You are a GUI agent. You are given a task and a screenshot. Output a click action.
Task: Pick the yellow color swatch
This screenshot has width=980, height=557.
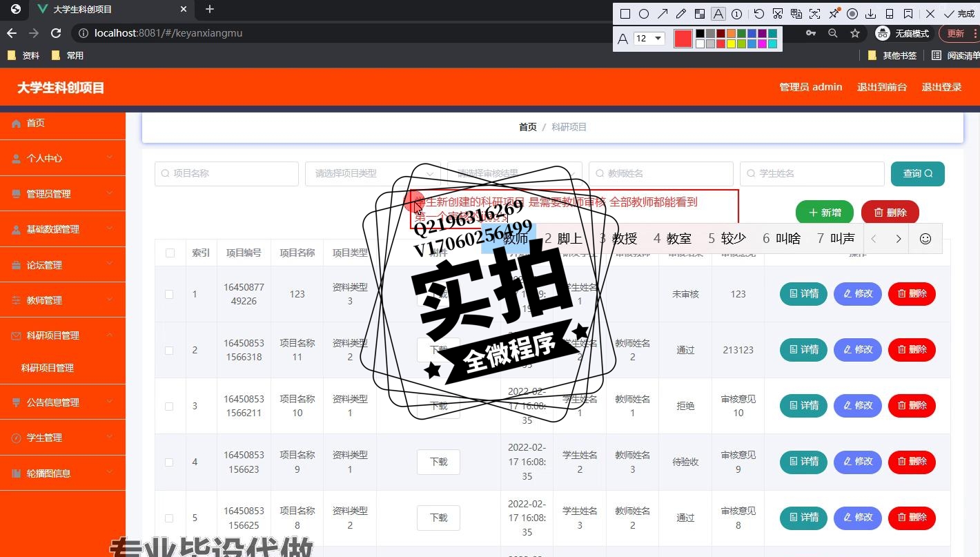[x=731, y=43]
